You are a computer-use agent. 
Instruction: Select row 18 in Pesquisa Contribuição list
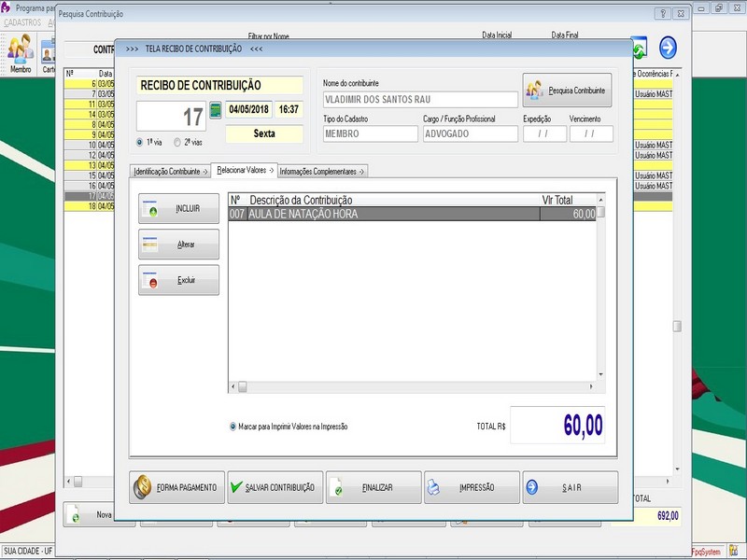point(90,206)
